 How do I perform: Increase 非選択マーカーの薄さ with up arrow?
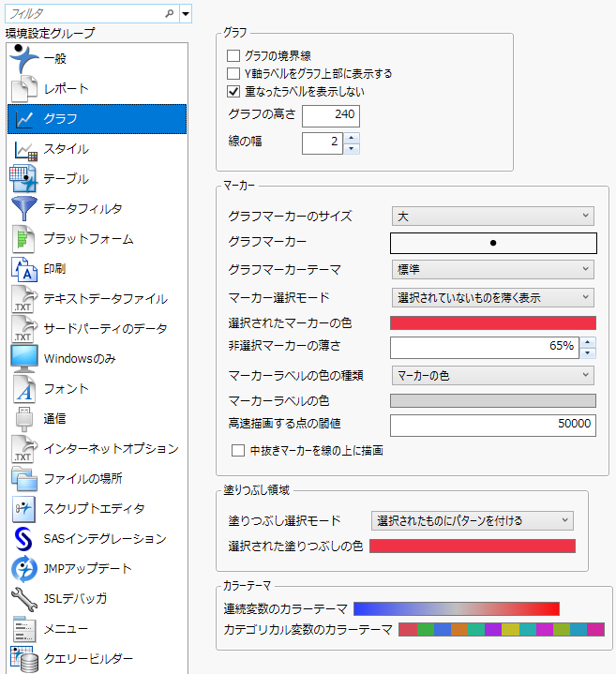(588, 342)
